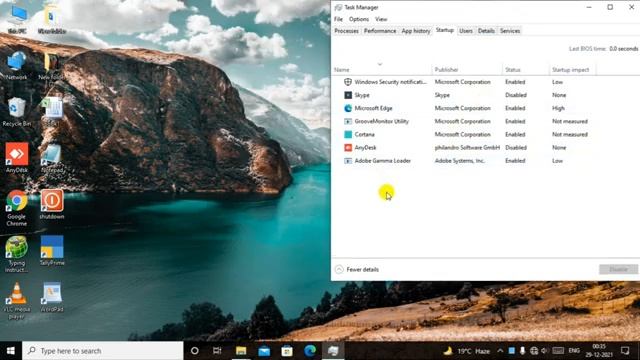This screenshot has height=360, width=640.
Task: Open the notification Action Center
Action: (625, 351)
